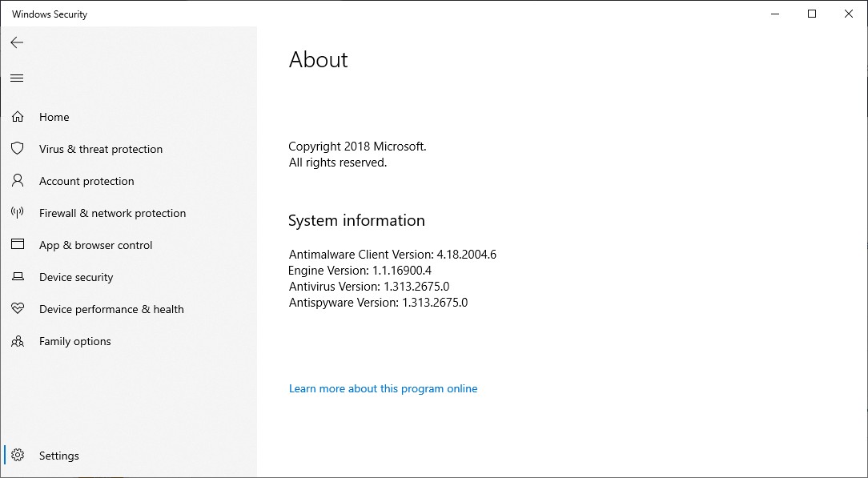Click the Firewall & network antenna icon

point(18,213)
